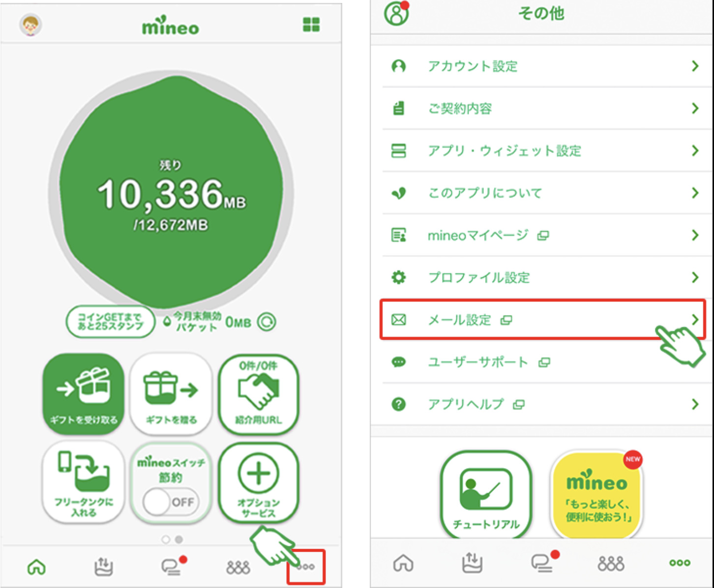Screen dimensions: 714x588
Task: Toggle the mineoスイッチ節約 OFF switch
Action: (171, 502)
